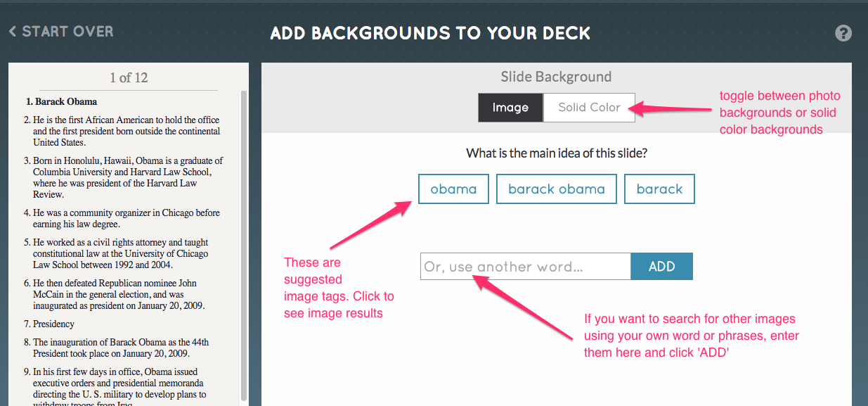Image resolution: width=868 pixels, height=406 pixels.
Task: Select slide 2 about first African American president
Action: tap(127, 132)
